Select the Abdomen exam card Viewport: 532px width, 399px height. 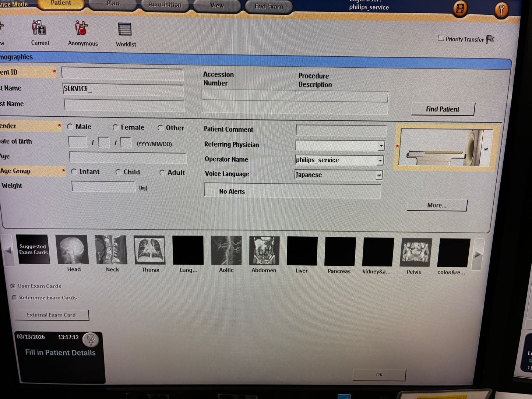coord(264,251)
